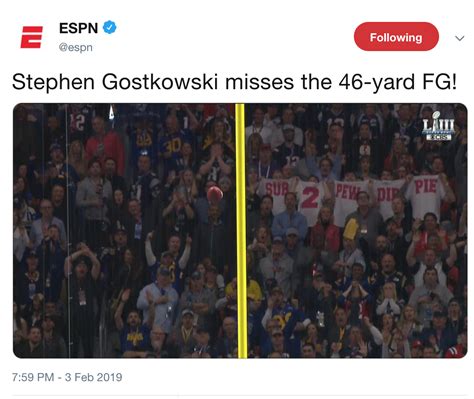474x399 pixels.
Task: Click the Stephen Gostkowski name in tweet
Action: 115,82
